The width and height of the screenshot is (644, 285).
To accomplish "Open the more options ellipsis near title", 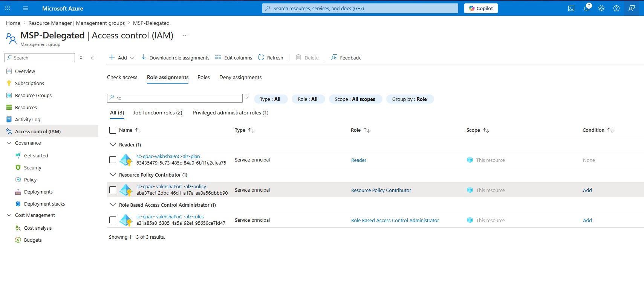I will [185, 35].
